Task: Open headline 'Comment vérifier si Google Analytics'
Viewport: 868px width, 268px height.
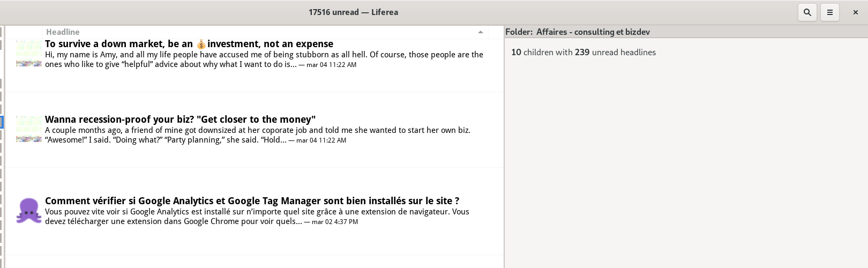Action: pyautogui.click(x=252, y=201)
